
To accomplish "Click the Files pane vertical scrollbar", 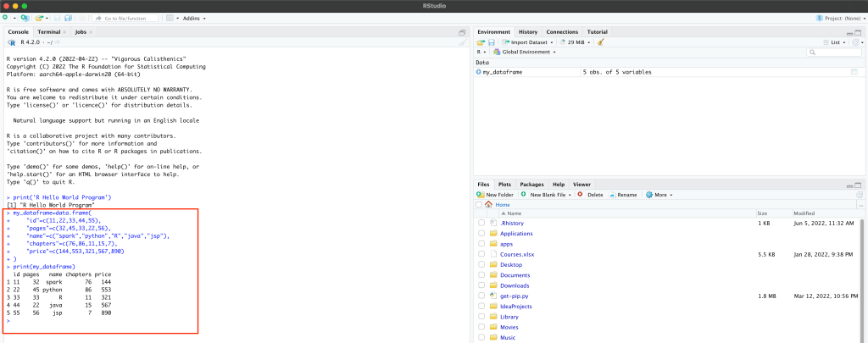I will (x=863, y=271).
